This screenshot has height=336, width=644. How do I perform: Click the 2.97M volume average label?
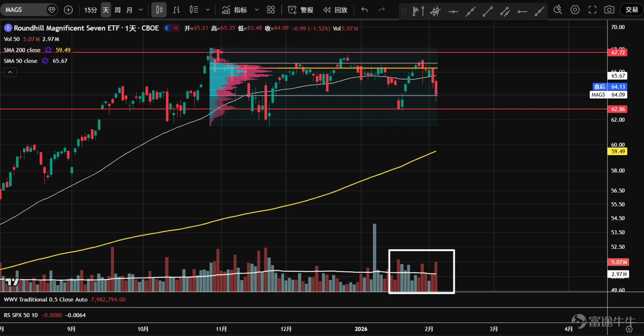[619, 274]
